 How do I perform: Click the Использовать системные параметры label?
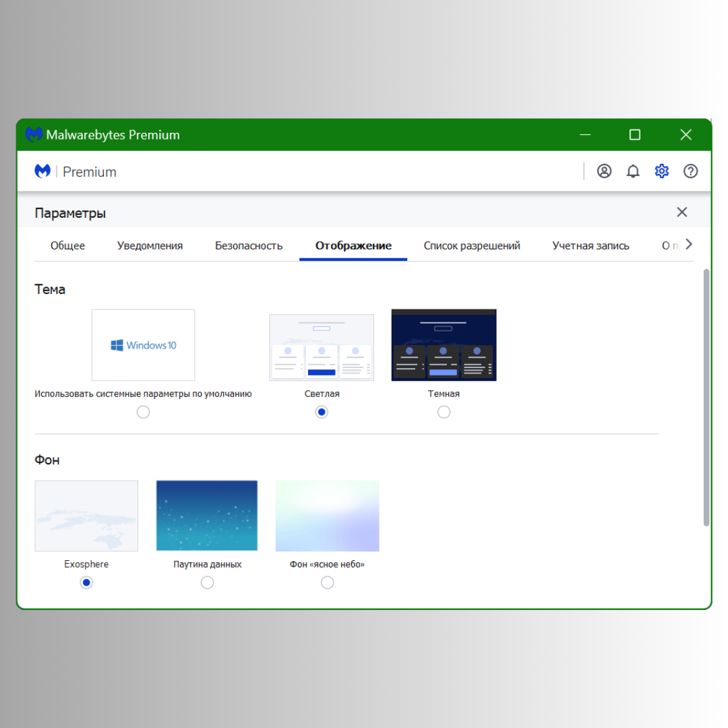click(143, 394)
